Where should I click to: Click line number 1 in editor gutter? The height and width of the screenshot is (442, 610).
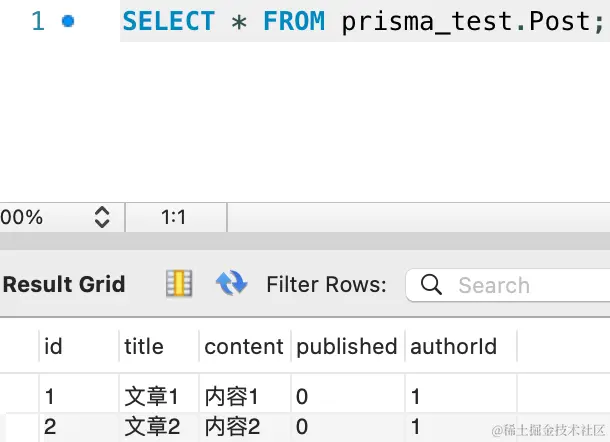tap(38, 21)
